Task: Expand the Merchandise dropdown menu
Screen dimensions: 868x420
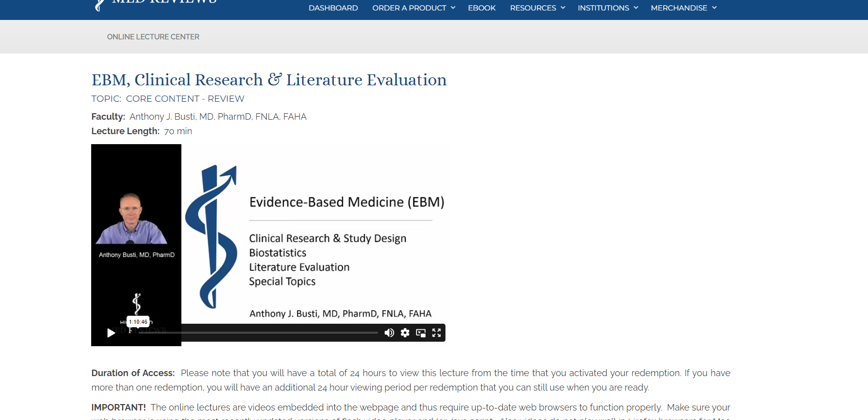Action: click(683, 8)
